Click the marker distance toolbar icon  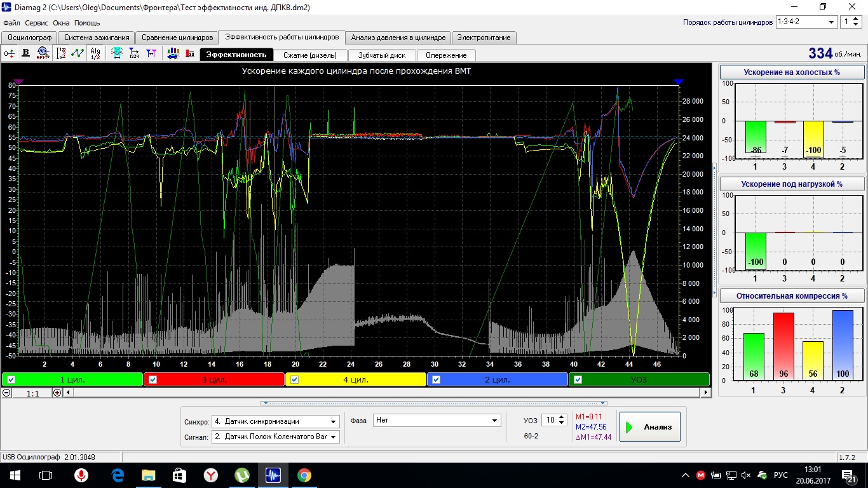pyautogui.click(x=151, y=54)
